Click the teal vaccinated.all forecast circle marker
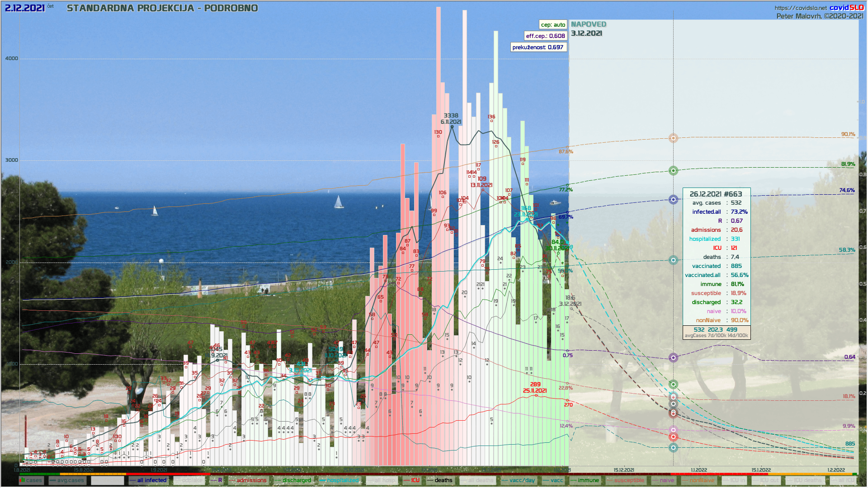 pyautogui.click(x=673, y=260)
